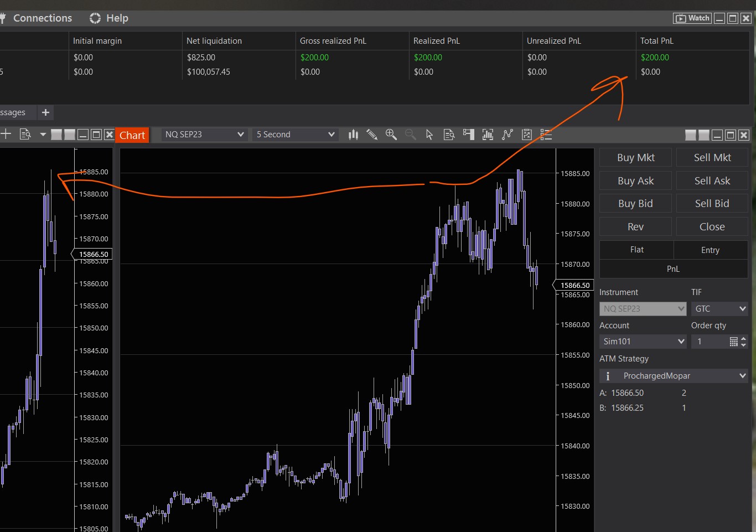Toggle the Chart Trader panel icon
Viewport: 756px width, 532px height.
coord(469,135)
